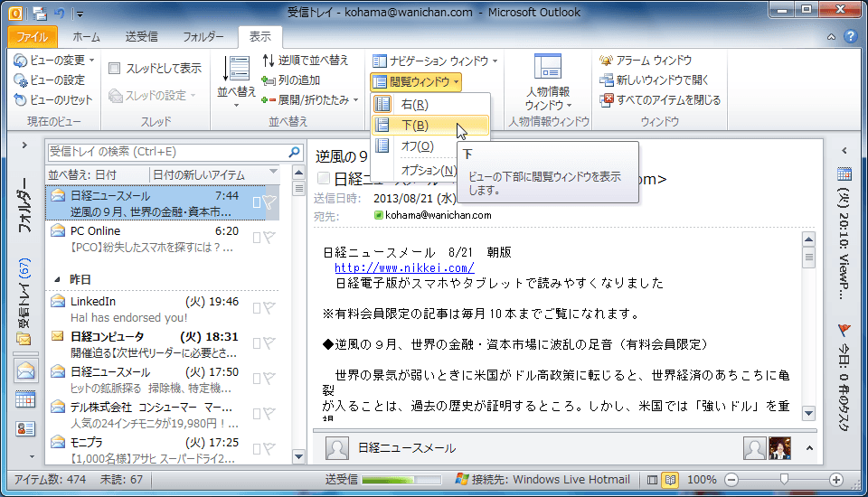Click the search magnifier icon
The width and height of the screenshot is (868, 497).
tap(295, 152)
